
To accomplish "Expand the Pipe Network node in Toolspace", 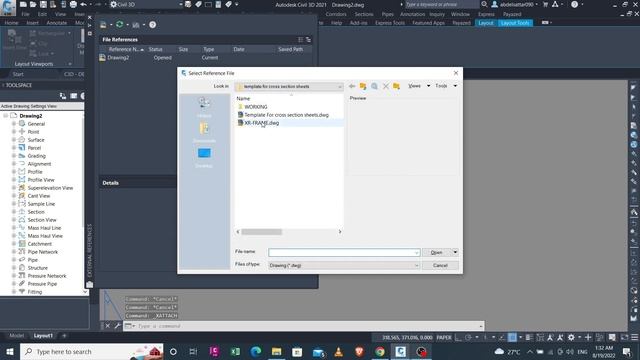I will [14, 252].
